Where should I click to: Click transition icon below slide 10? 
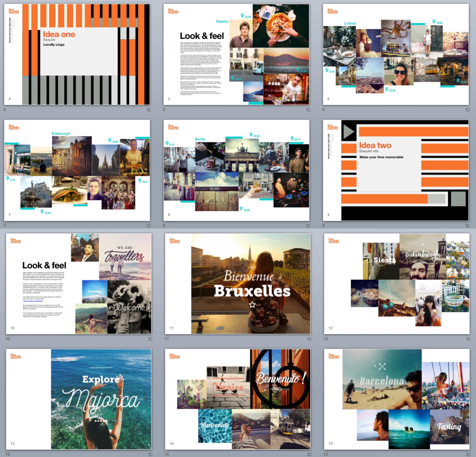click(x=150, y=339)
